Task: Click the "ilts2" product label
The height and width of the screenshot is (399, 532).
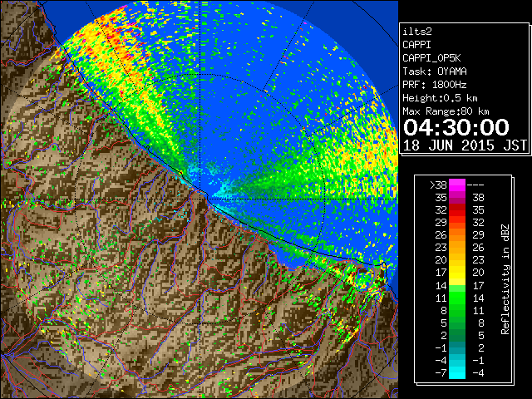Action: point(417,32)
